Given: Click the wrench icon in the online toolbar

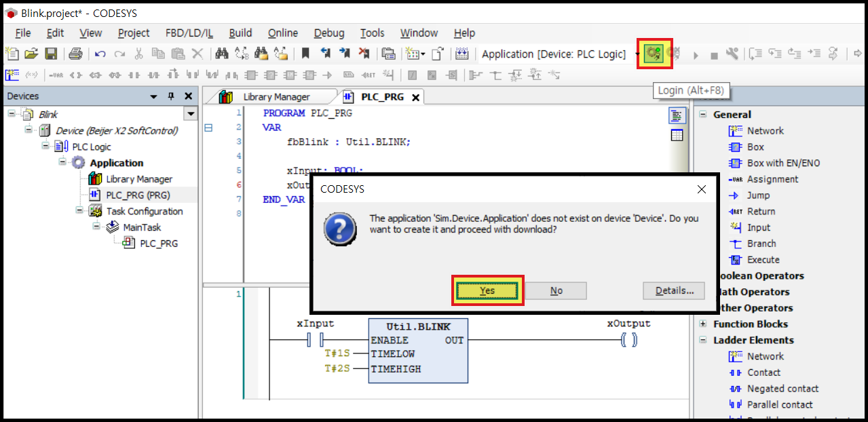Looking at the screenshot, I should pyautogui.click(x=732, y=54).
